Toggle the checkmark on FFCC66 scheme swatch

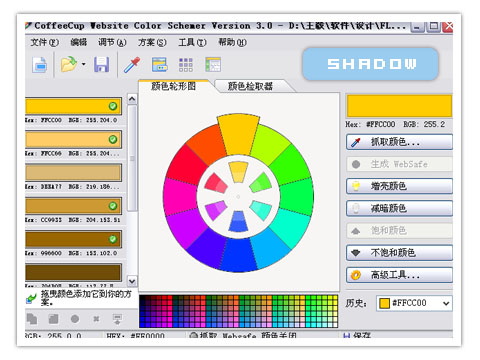pyautogui.click(x=113, y=139)
